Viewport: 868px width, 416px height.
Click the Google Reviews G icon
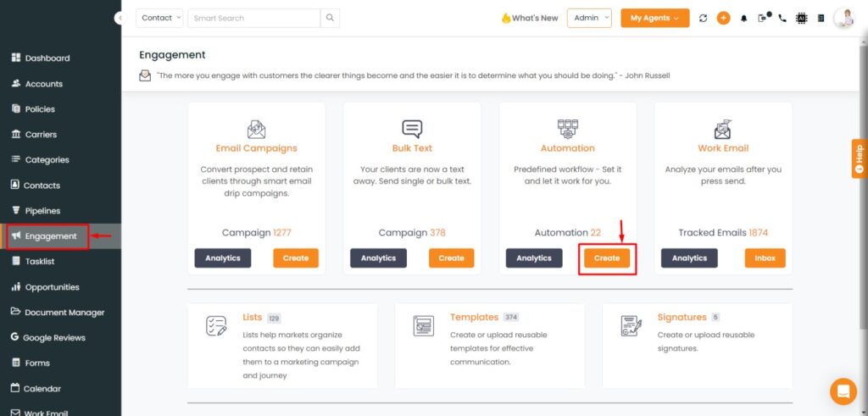click(x=14, y=337)
